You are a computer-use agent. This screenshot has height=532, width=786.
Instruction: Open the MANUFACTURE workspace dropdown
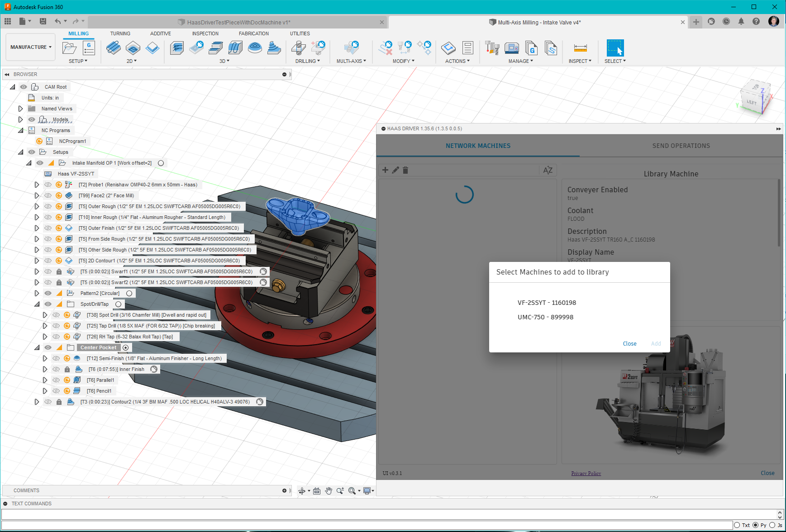point(31,47)
